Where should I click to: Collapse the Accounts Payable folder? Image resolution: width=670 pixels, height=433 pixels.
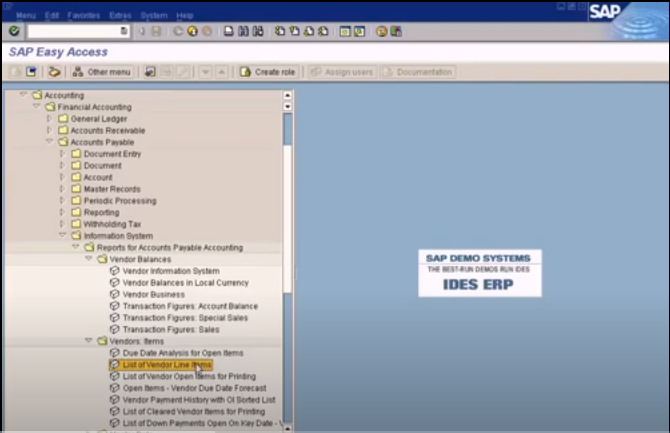pyautogui.click(x=50, y=141)
